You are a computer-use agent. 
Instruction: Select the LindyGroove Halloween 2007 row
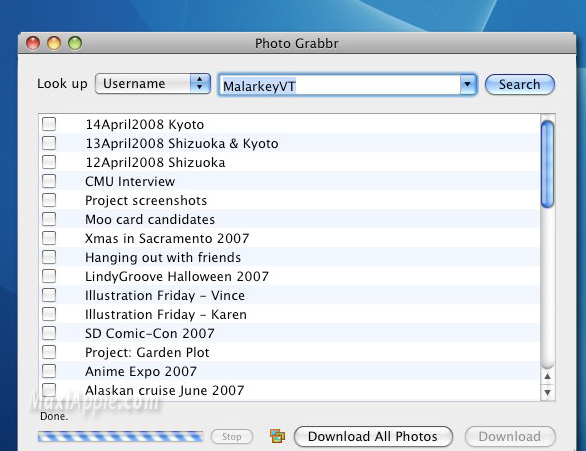coord(289,276)
